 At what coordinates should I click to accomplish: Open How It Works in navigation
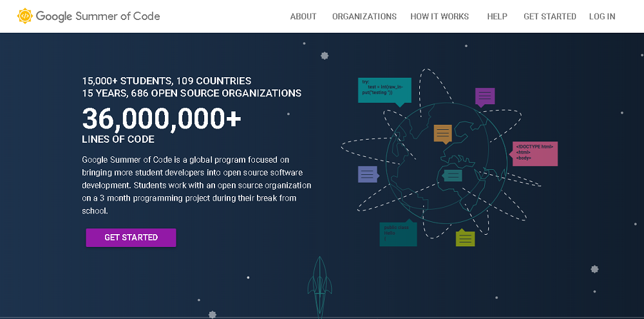pyautogui.click(x=440, y=17)
